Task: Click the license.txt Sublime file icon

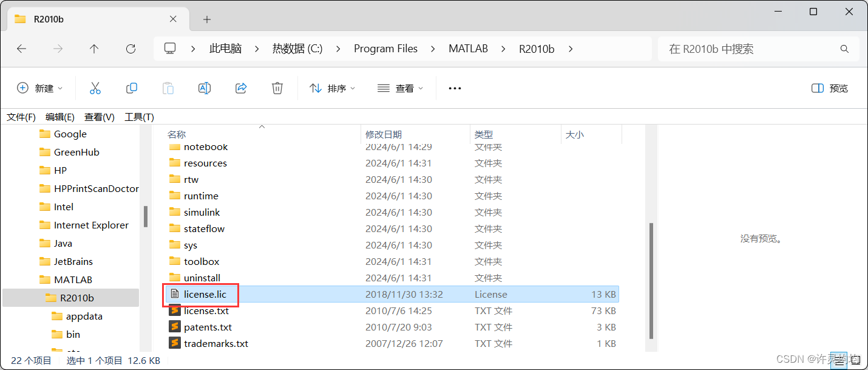Action: (175, 310)
